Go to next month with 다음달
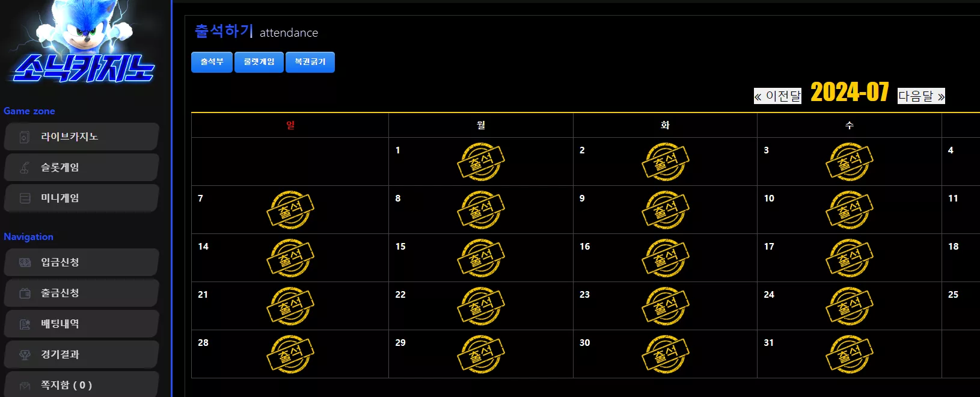Image resolution: width=980 pixels, height=397 pixels. click(x=921, y=96)
